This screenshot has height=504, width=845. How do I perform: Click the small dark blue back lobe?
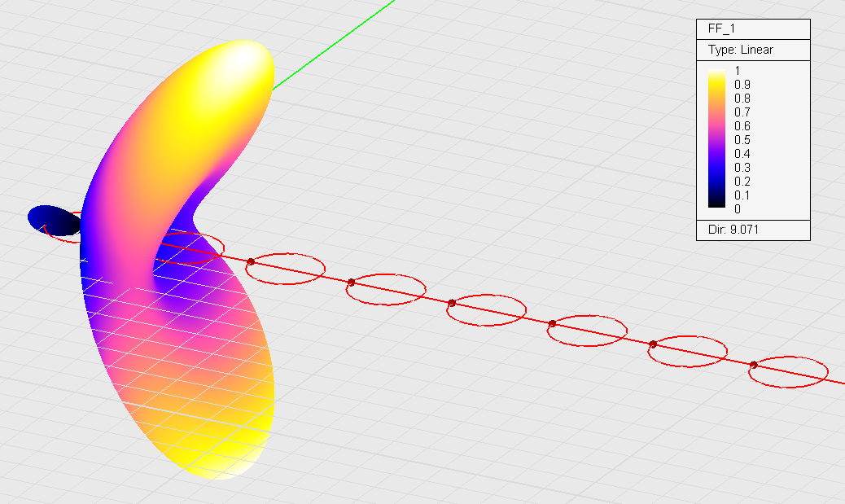tap(53, 220)
